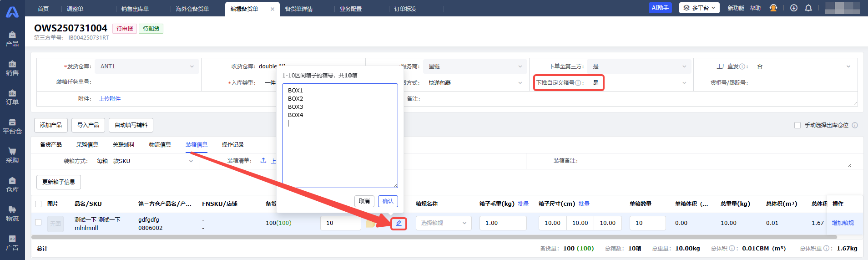Image resolution: width=868 pixels, height=260 pixels.
Task: Switch to the 订单标发 tab
Action: coord(405,9)
